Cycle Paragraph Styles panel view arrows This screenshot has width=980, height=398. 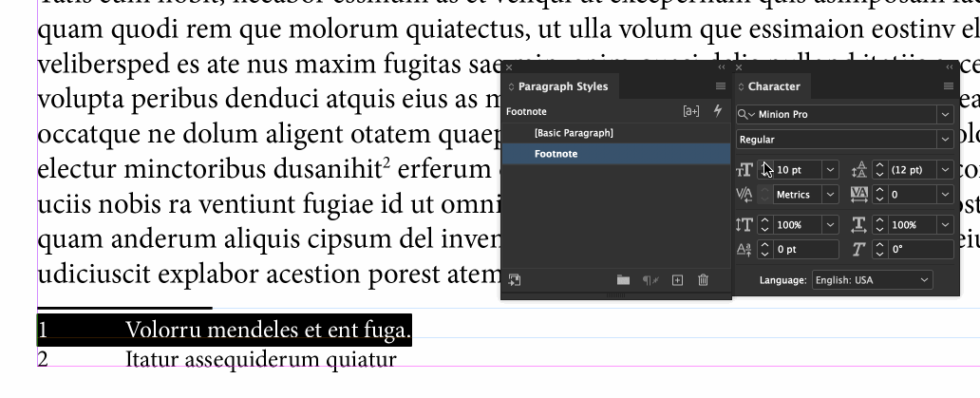coord(511,86)
